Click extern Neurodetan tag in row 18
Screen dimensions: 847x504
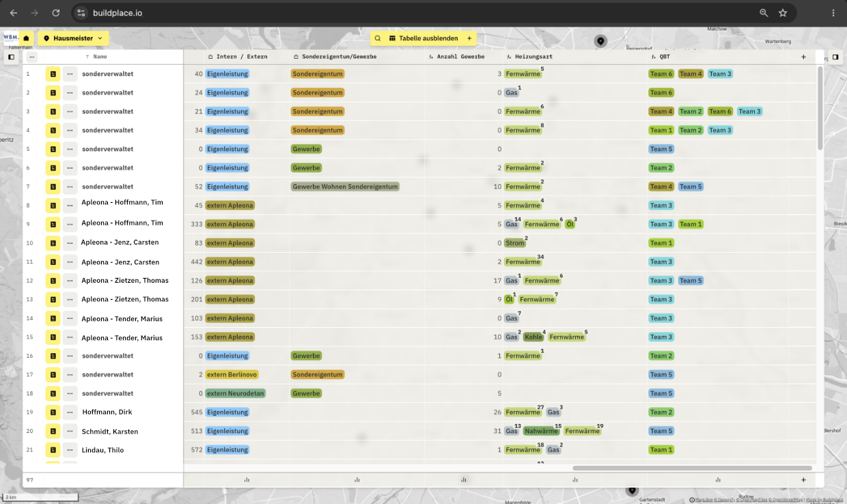click(x=235, y=393)
